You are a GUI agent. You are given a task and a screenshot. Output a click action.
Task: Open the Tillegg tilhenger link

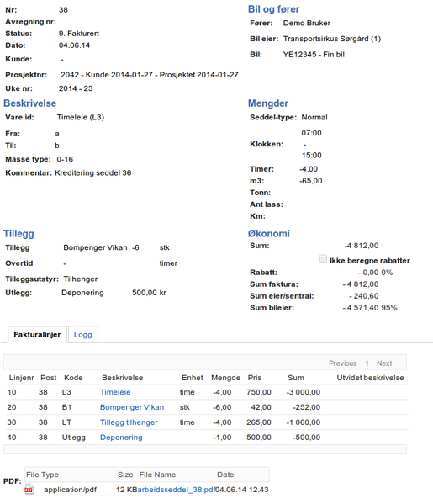[x=129, y=422]
